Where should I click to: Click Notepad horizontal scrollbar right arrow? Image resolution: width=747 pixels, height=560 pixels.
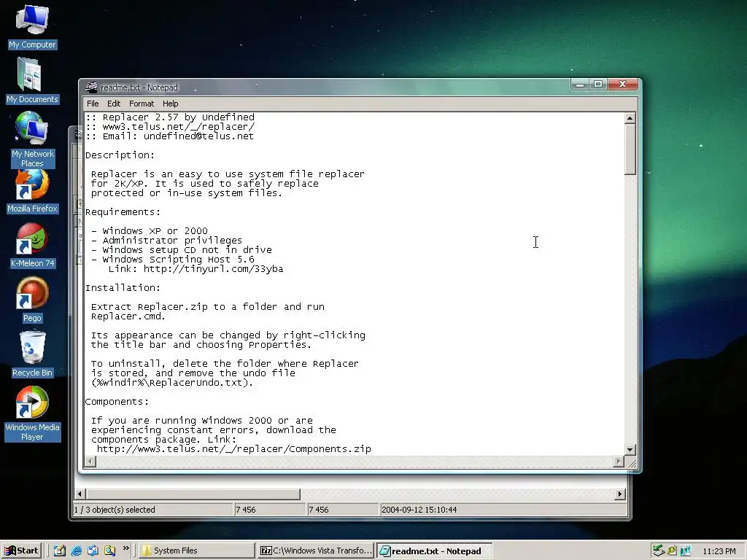(619, 461)
